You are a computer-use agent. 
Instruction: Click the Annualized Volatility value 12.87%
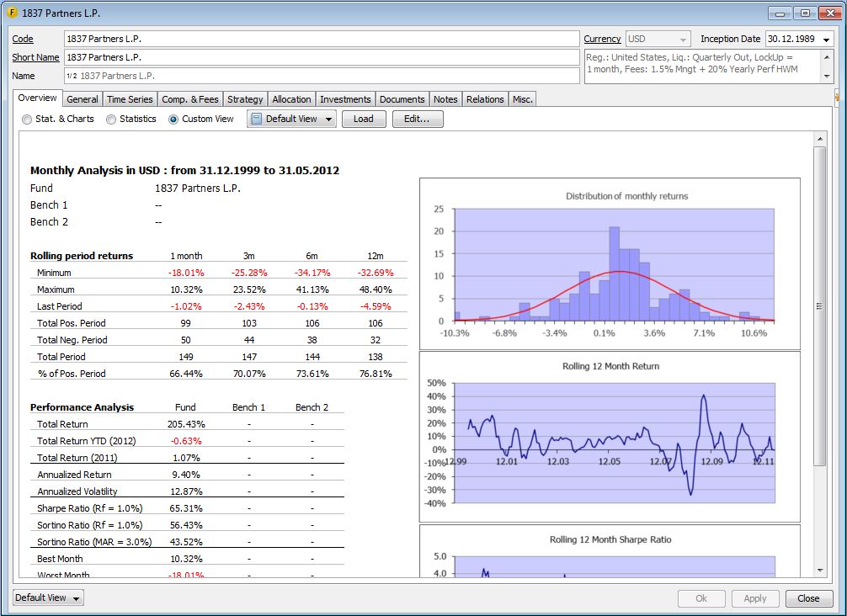(x=186, y=491)
